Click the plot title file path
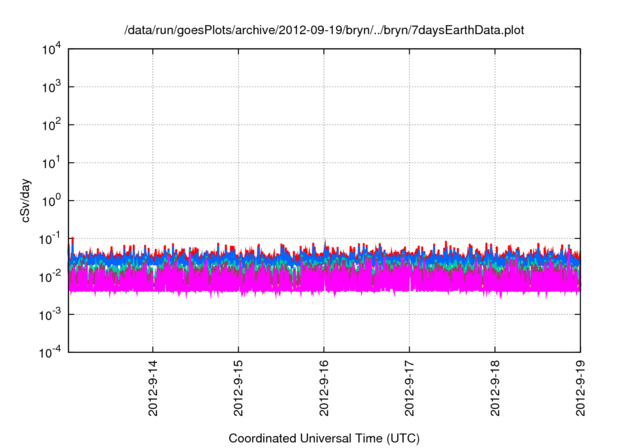640x448 pixels. pyautogui.click(x=323, y=30)
